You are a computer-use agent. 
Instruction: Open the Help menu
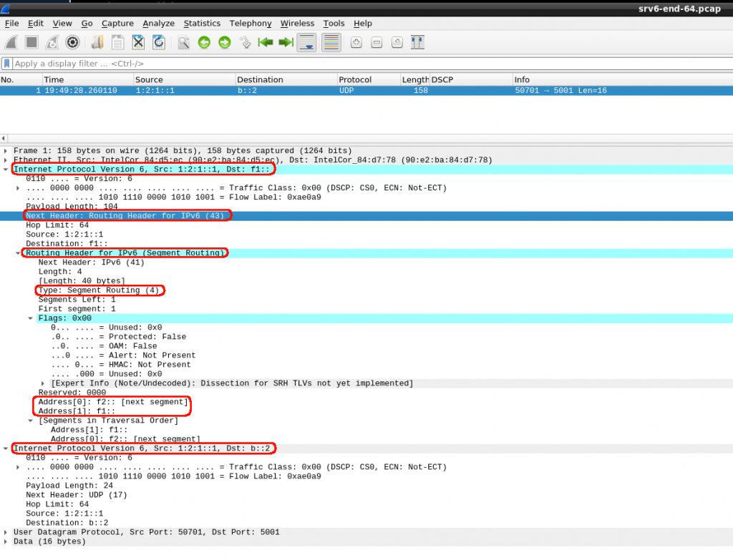point(363,24)
